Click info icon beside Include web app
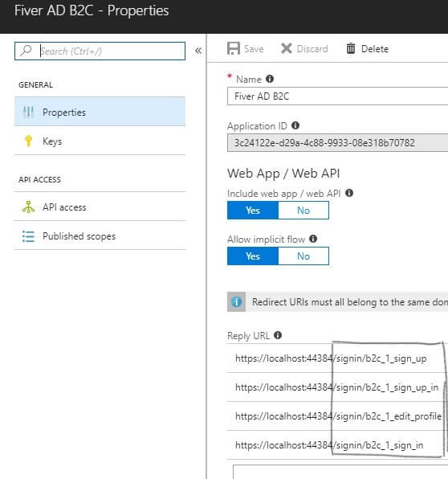 (349, 193)
